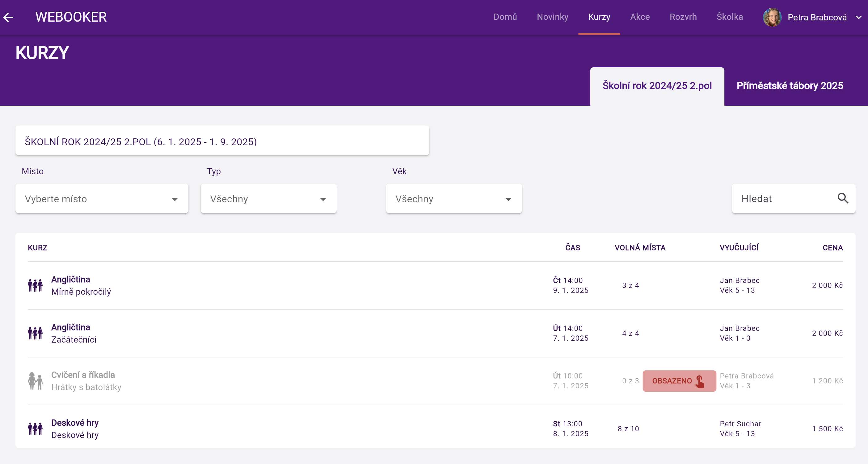Click the Deskové hry course link

(x=75, y=423)
